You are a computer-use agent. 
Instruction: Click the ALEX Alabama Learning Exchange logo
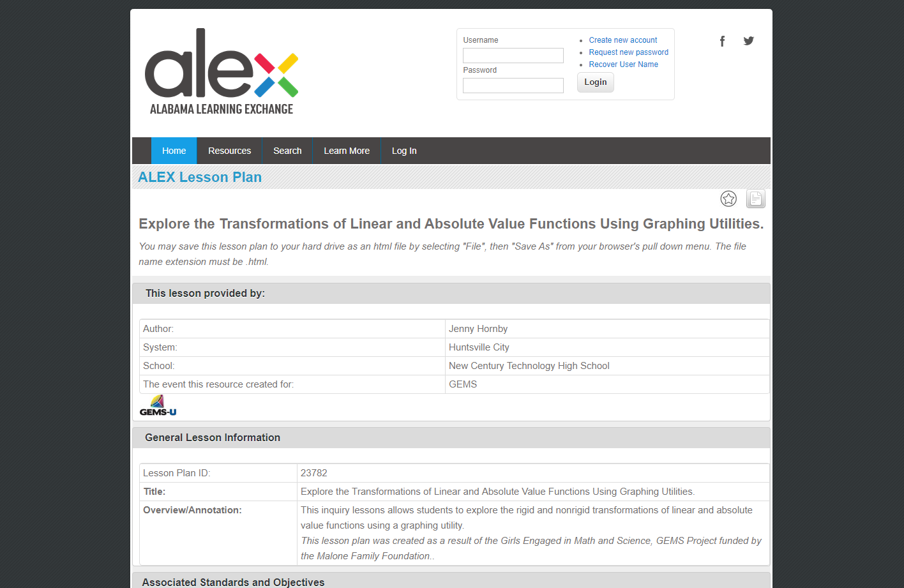222,72
